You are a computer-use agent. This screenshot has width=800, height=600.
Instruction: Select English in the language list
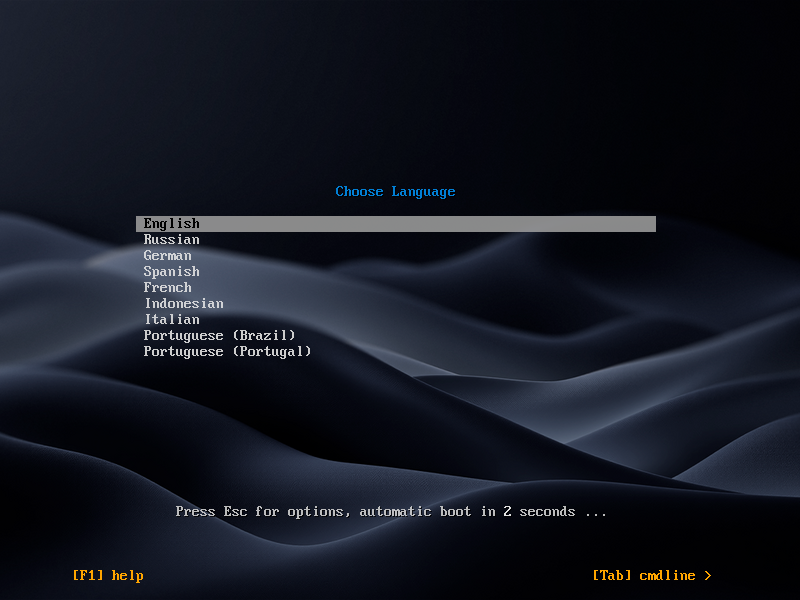click(x=395, y=223)
